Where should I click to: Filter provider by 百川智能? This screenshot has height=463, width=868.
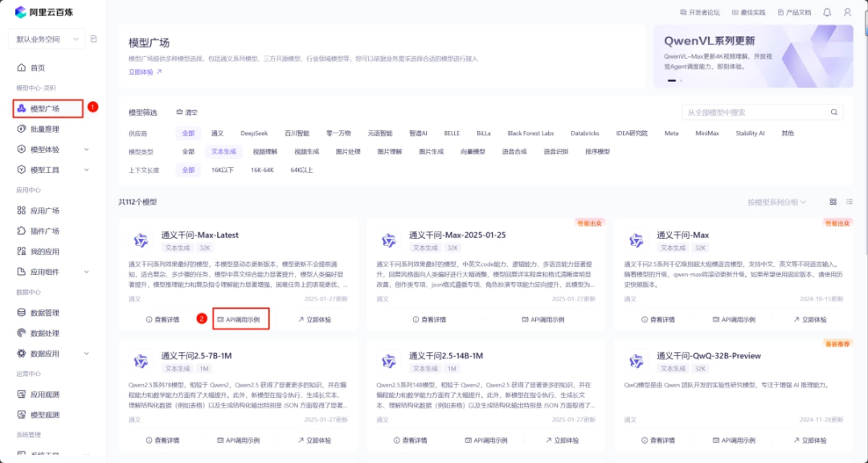[297, 133]
